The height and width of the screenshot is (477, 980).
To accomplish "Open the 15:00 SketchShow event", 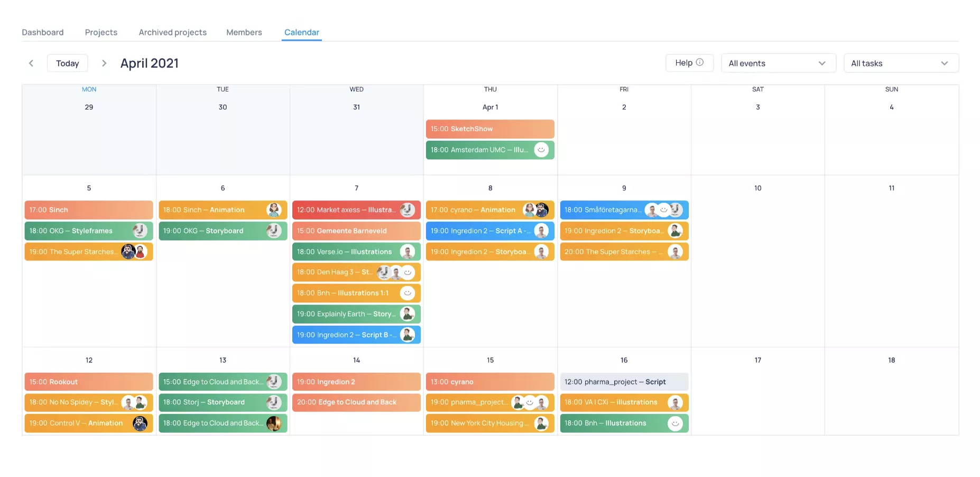I will (x=489, y=129).
